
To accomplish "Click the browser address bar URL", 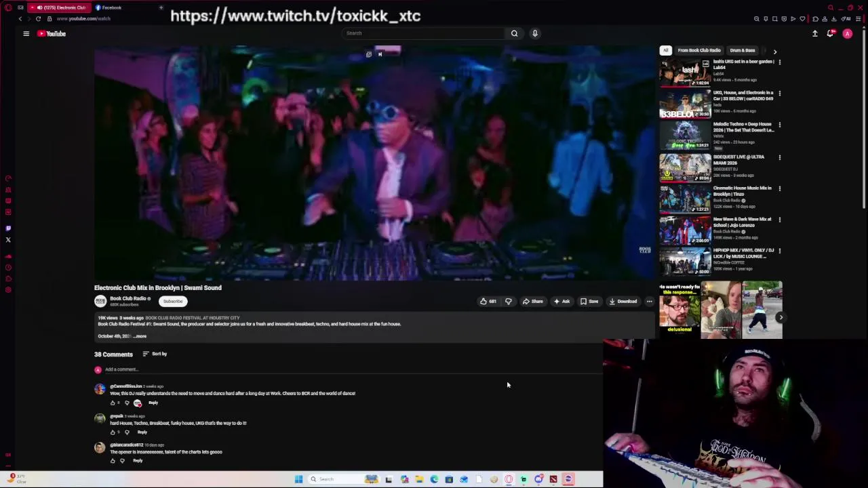I will pyautogui.click(x=83, y=19).
